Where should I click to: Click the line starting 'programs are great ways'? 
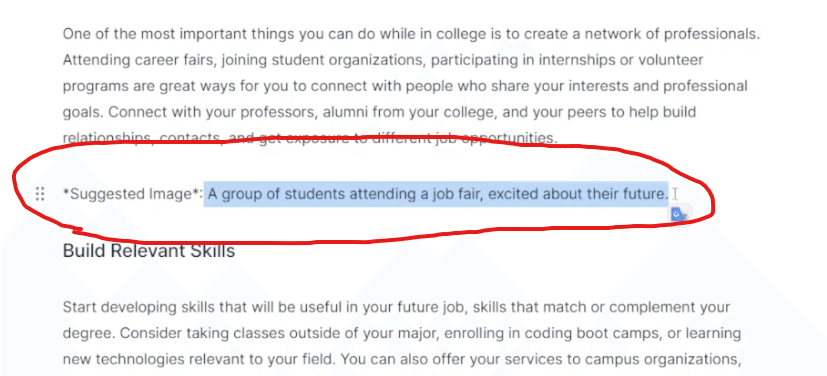pyautogui.click(x=405, y=86)
